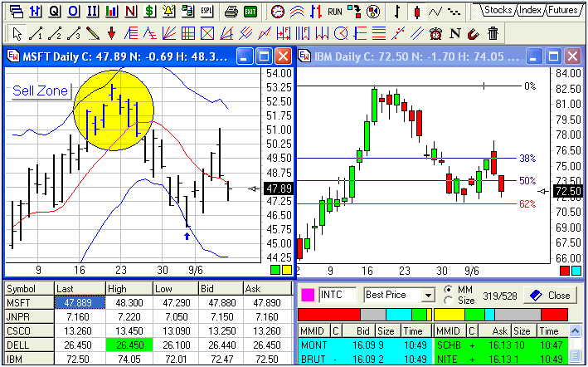Open the green dollar sign account icon

click(x=149, y=12)
